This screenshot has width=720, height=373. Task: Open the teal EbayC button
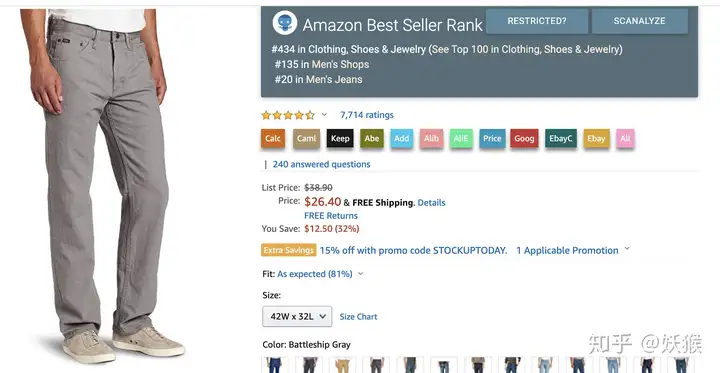click(561, 138)
